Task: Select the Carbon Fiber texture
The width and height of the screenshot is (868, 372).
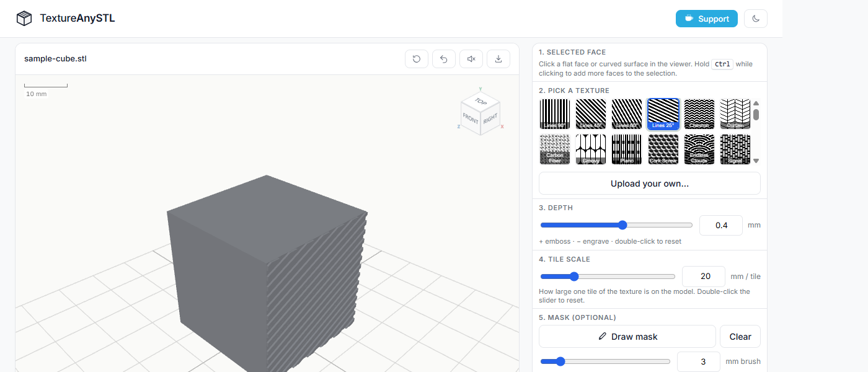Action: point(555,149)
